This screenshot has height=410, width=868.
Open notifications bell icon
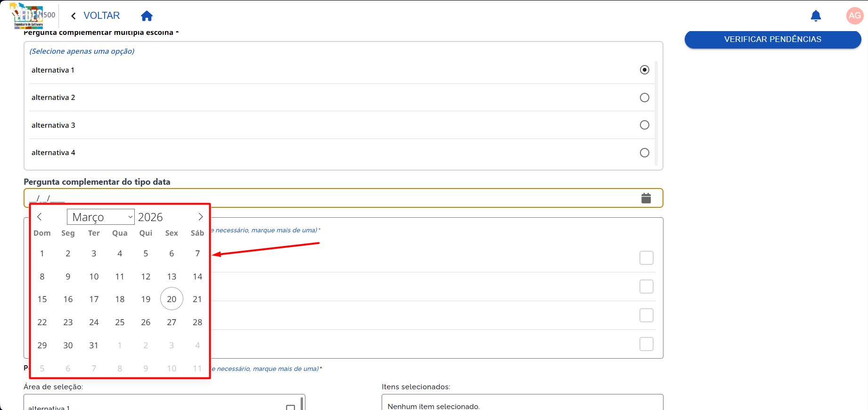[x=816, y=16]
